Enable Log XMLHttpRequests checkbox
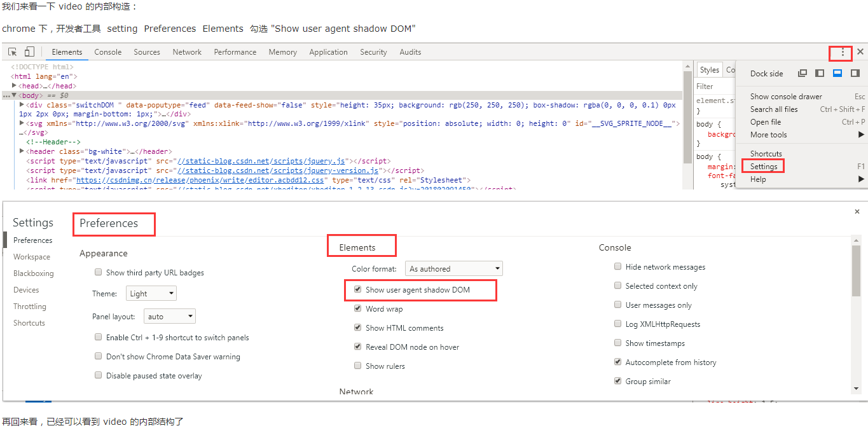Viewport: 868px width, 428px height. pos(617,324)
